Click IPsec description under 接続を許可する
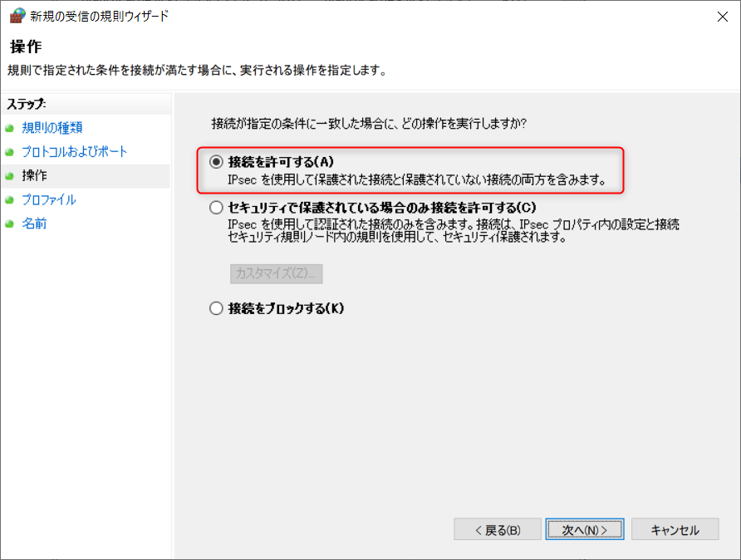 [x=417, y=180]
